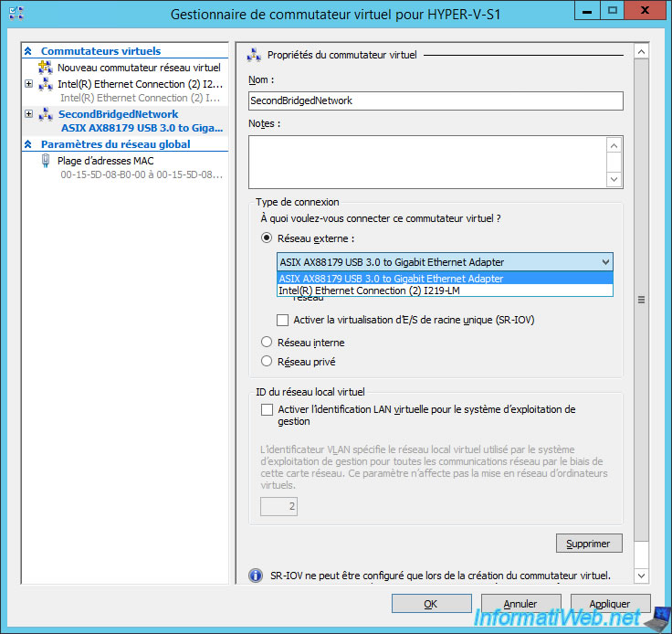
Task: Enable the SR-IOV virtualization checkbox
Action: (282, 320)
